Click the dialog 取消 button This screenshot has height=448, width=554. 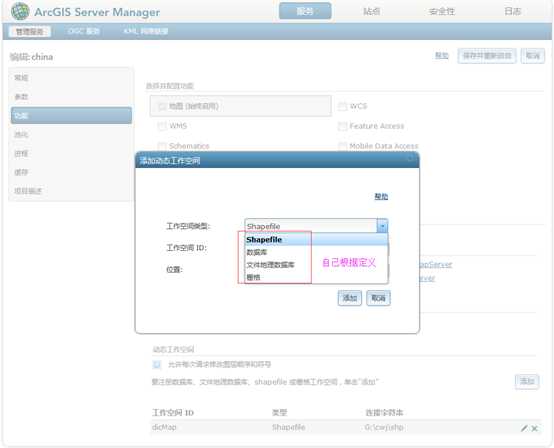click(378, 298)
